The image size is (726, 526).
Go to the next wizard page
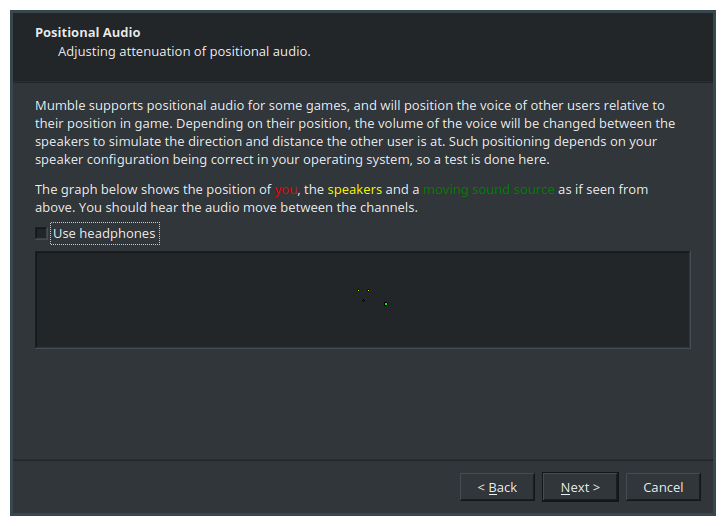coord(580,487)
